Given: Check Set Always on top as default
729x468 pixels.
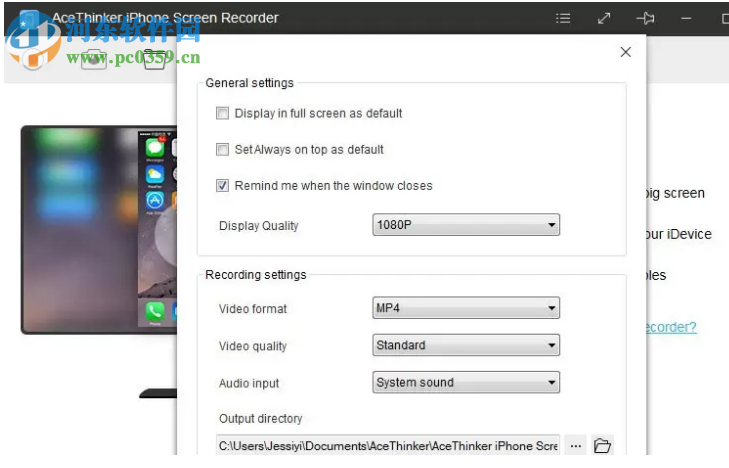Looking at the screenshot, I should 222,150.
